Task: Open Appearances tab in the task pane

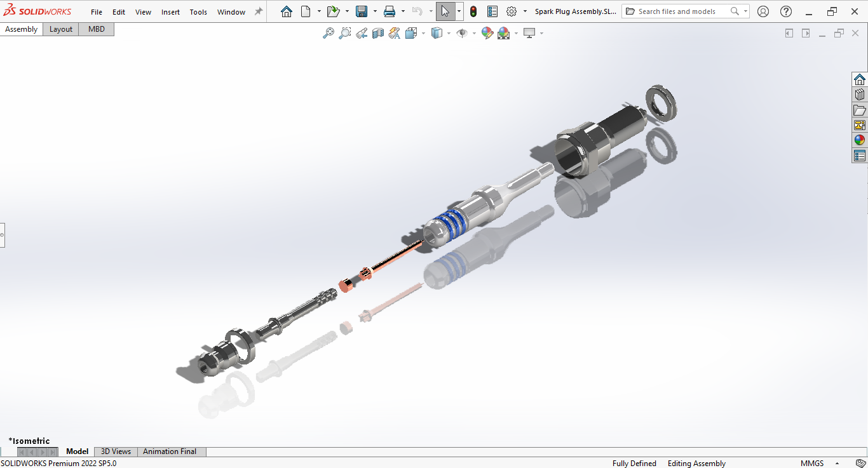Action: [860, 140]
